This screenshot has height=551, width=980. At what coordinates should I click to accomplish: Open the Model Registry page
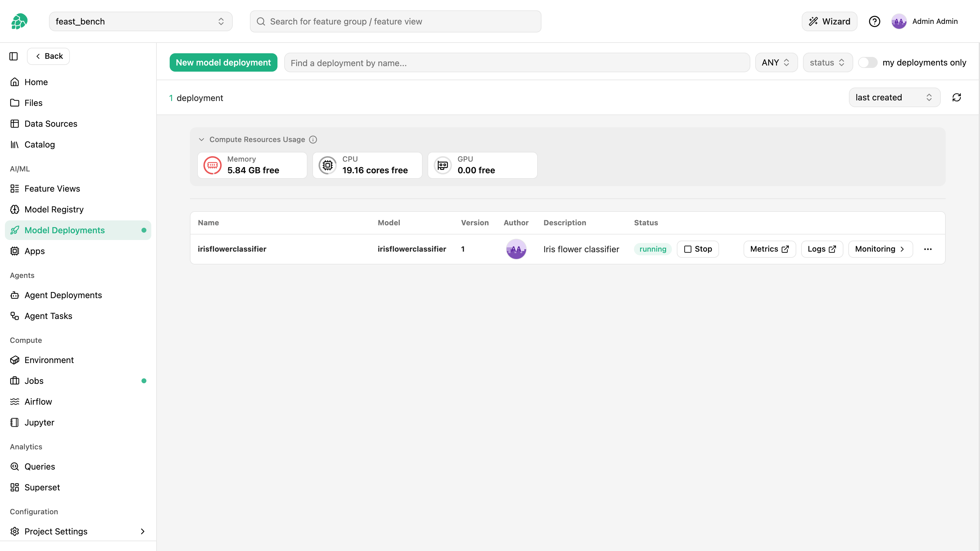click(x=78, y=209)
